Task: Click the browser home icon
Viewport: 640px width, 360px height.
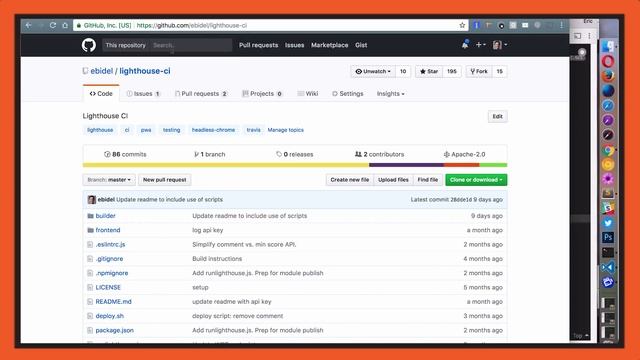Action: tap(65, 25)
